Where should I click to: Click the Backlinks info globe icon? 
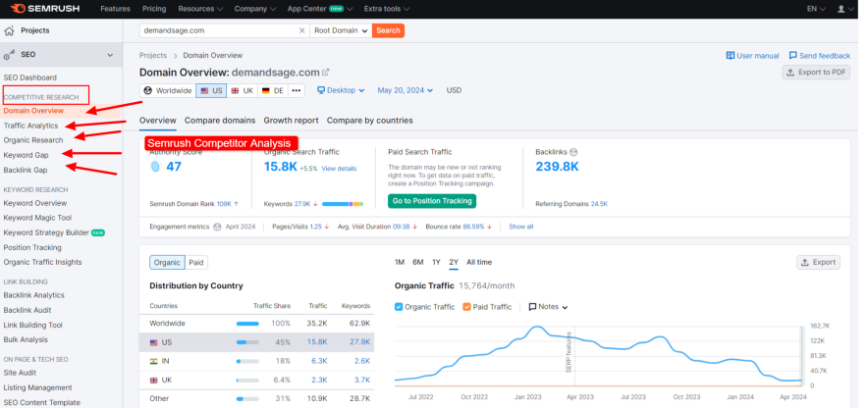point(573,152)
